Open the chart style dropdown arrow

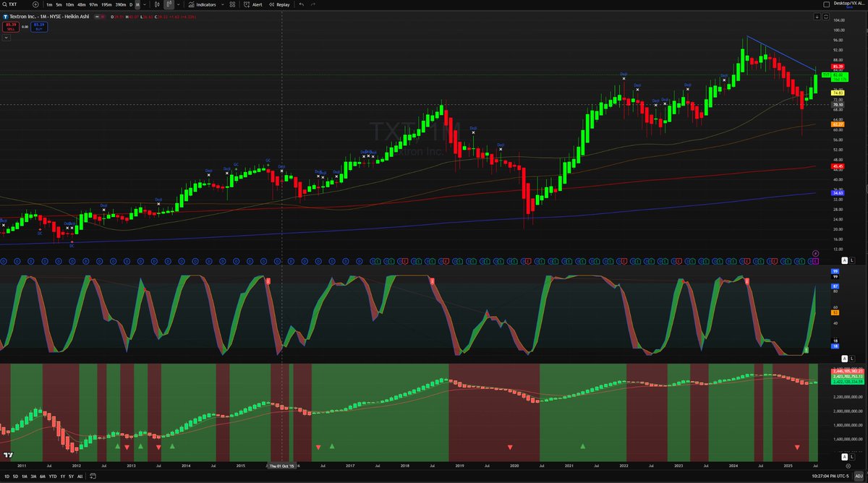178,4
